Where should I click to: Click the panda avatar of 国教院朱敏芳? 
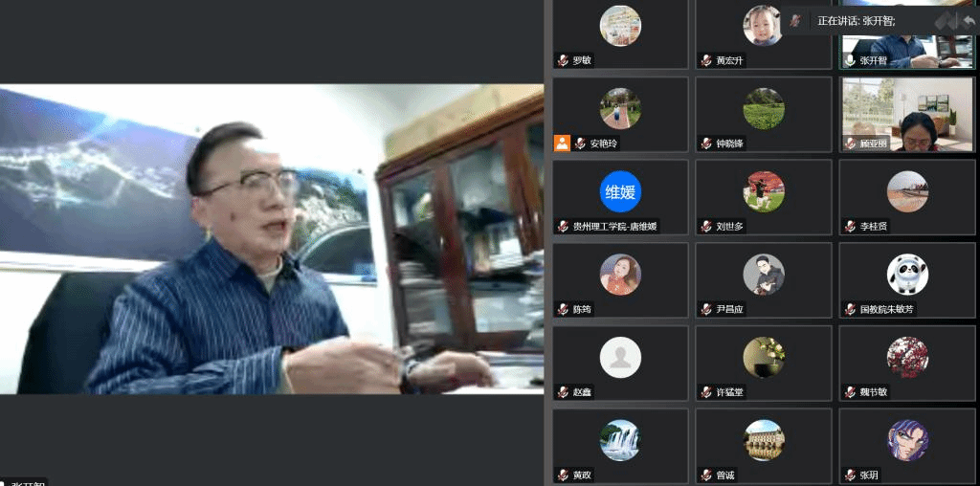click(x=906, y=275)
